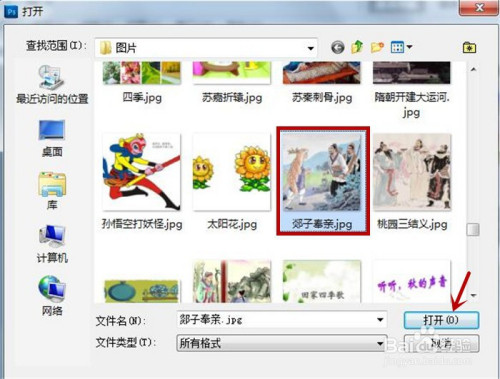Close the 打开 dialog
500x379 pixels.
coord(479,8)
